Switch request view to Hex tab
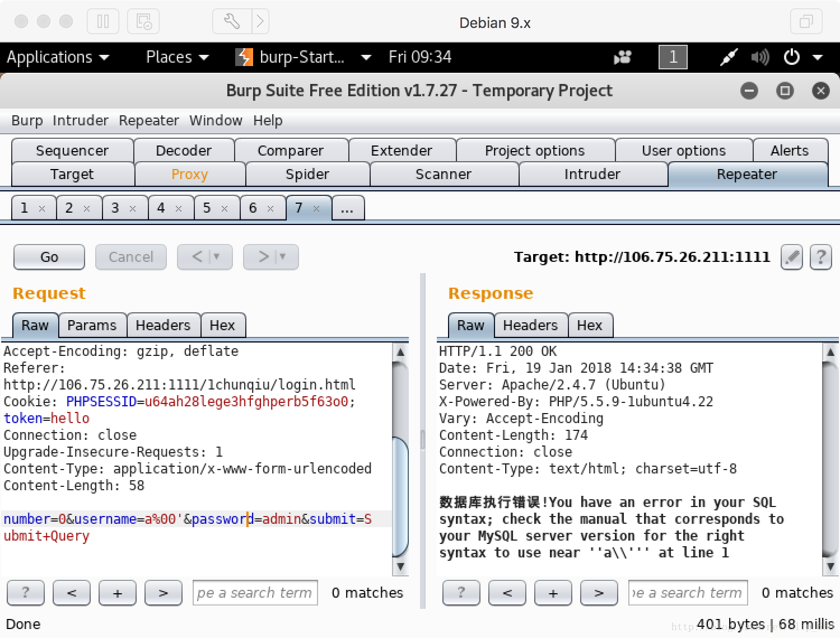 coord(222,325)
